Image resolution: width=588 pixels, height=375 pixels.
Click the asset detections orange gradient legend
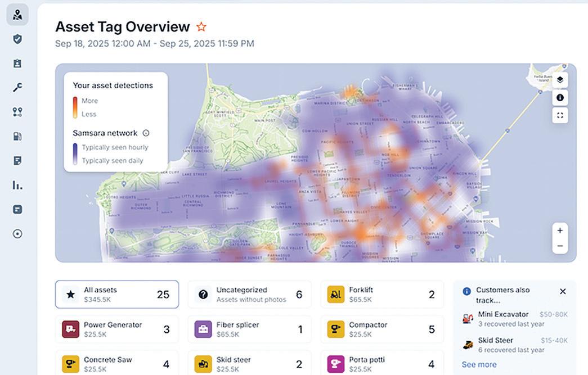75,107
